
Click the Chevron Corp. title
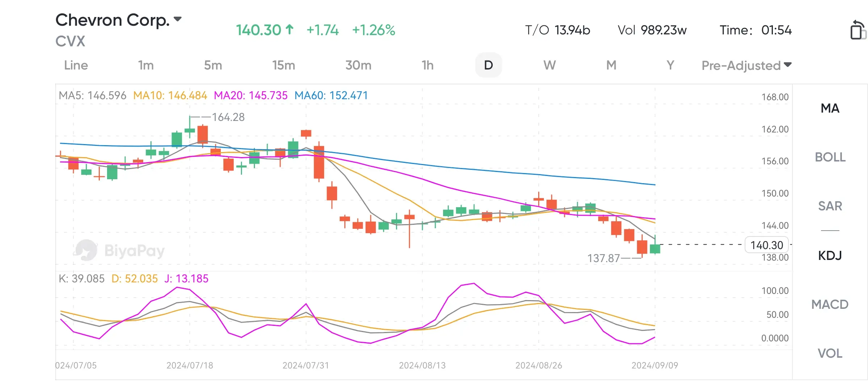[x=112, y=20]
